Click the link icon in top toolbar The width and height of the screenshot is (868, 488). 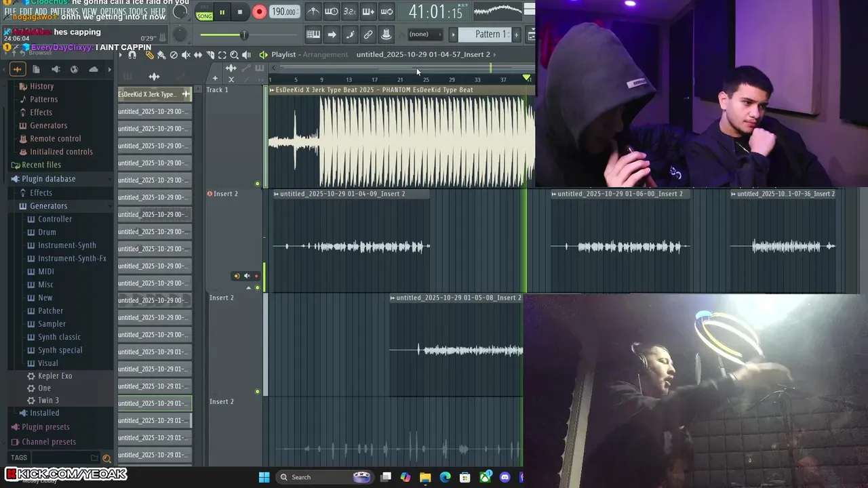pos(368,35)
